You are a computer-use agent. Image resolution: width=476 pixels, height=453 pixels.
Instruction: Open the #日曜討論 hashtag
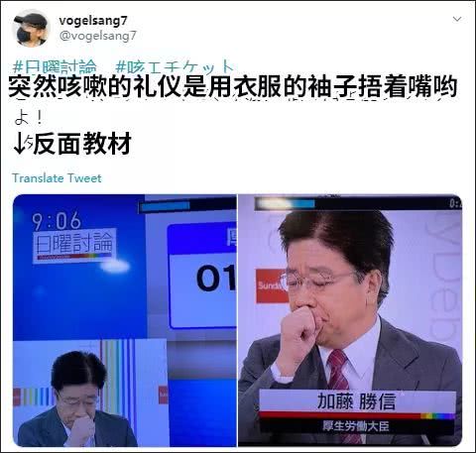pos(55,66)
